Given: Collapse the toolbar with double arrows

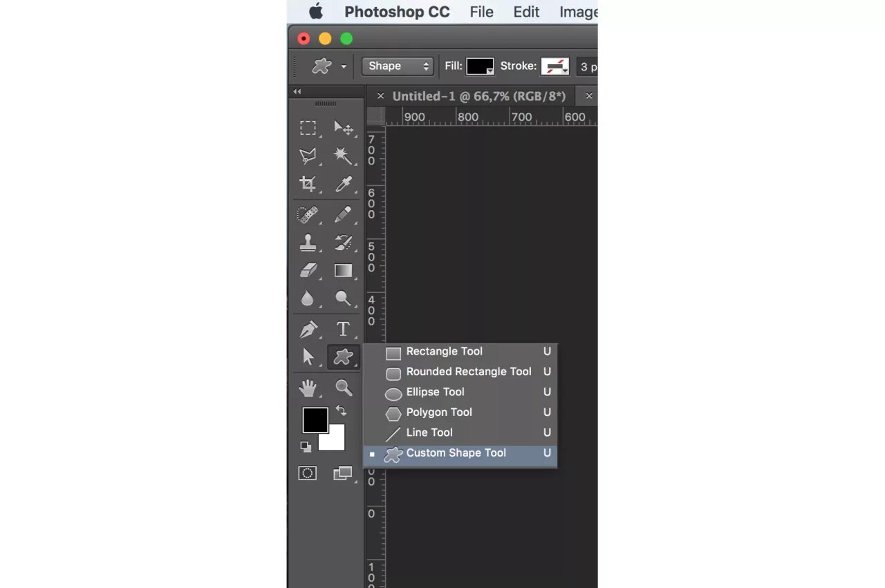Looking at the screenshot, I should tap(297, 91).
